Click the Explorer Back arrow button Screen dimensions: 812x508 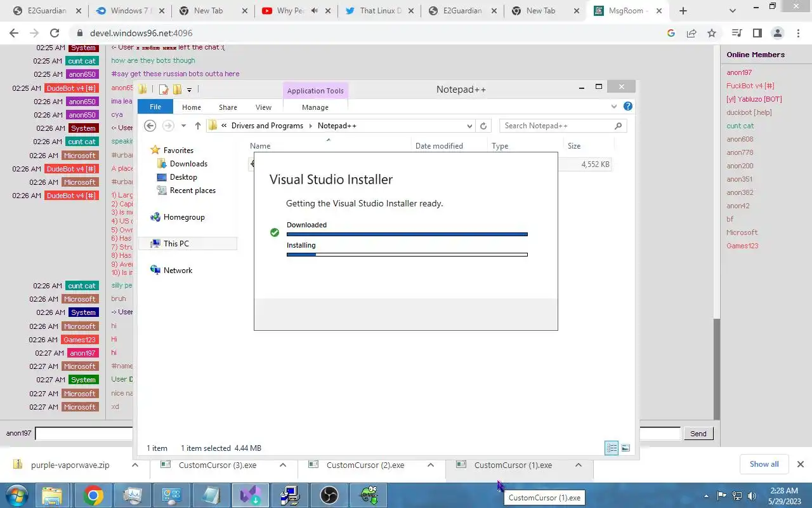click(150, 126)
